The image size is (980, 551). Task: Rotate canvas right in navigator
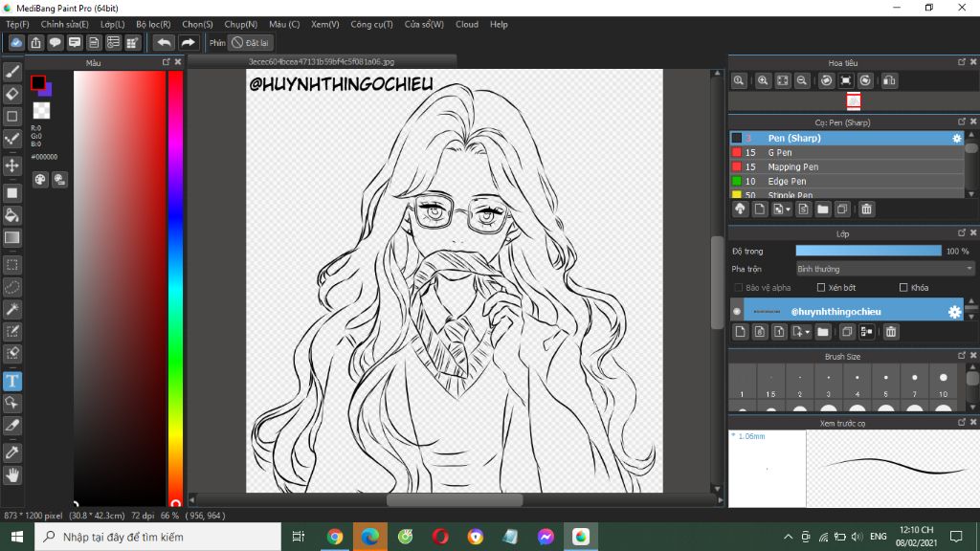865,80
